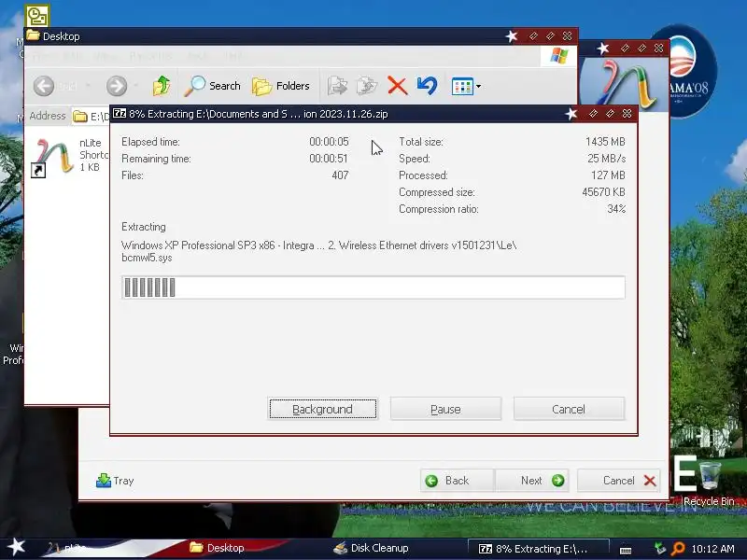
Task: Switch to nLite taskbar item
Action: pos(66,548)
